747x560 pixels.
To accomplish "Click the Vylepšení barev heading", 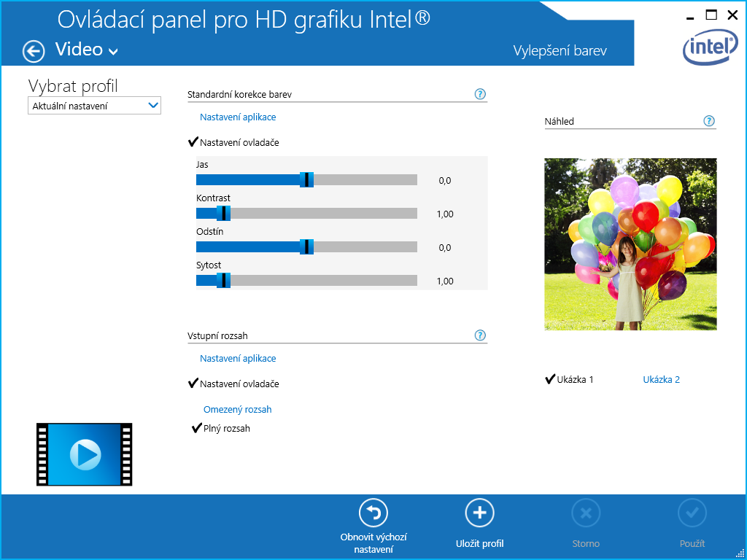I will (x=560, y=51).
